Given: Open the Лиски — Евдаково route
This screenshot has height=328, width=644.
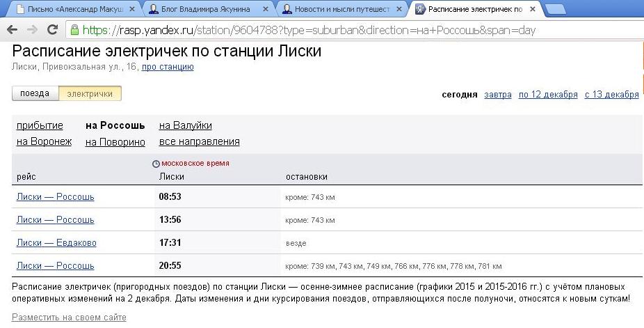Looking at the screenshot, I should point(56,243).
